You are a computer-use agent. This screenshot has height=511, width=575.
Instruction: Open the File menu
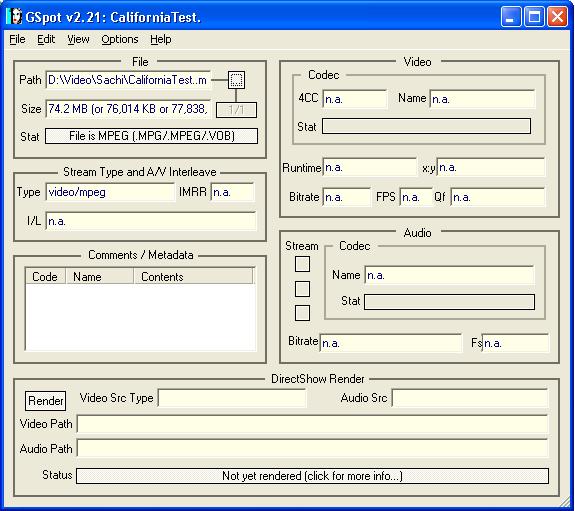pyautogui.click(x=17, y=39)
